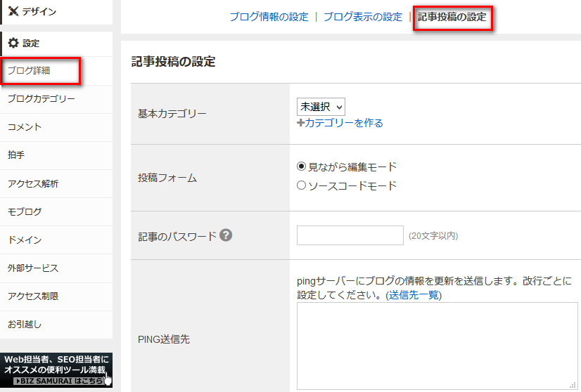
Task: Open 拍手 settings page
Action: [x=56, y=155]
